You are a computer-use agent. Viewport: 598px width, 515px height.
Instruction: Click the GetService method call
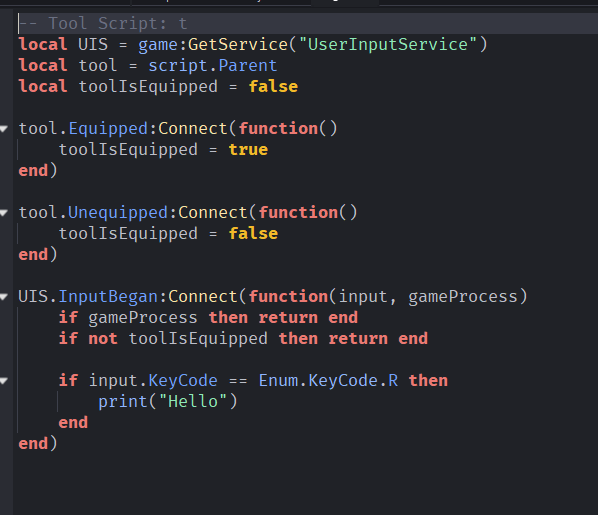point(238,45)
